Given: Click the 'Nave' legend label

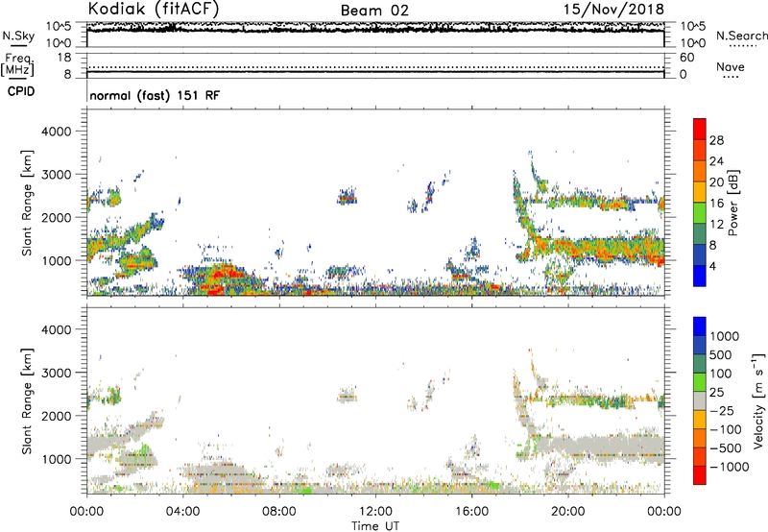Looking at the screenshot, I should [731, 67].
